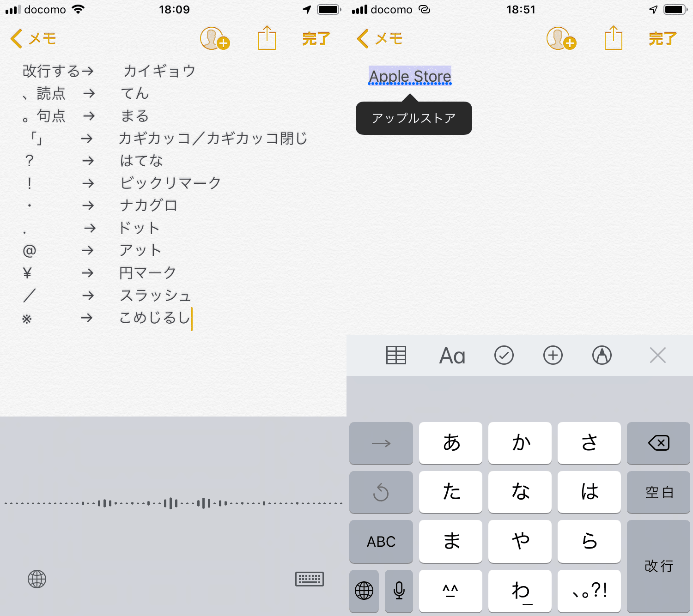Tap the はてな text
Viewport: 693px width, 616px height.
141,160
